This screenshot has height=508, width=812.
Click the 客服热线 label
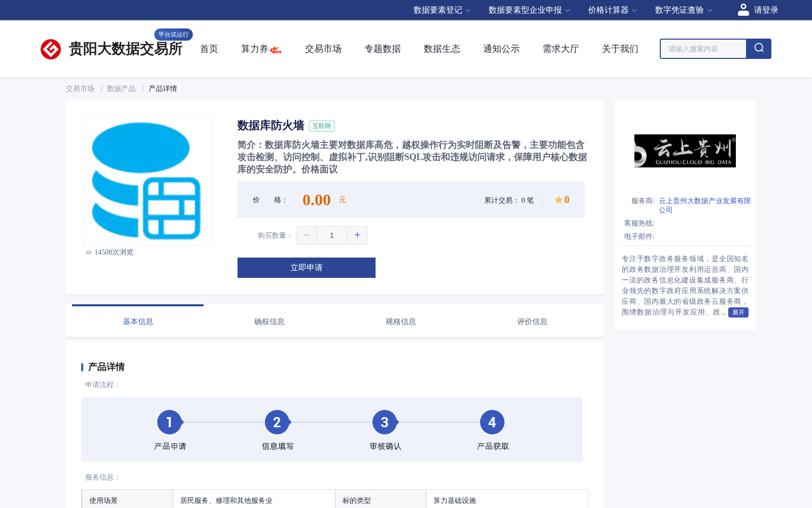639,223
